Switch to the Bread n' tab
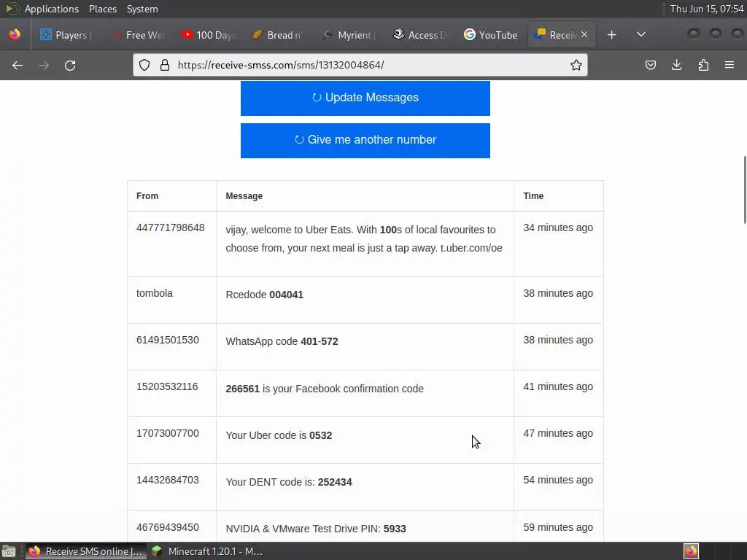The width and height of the screenshot is (747, 560). (x=278, y=35)
